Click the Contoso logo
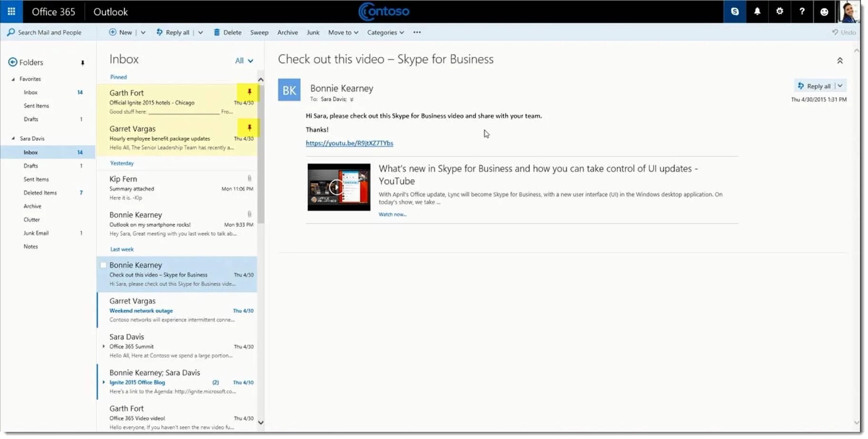The height and width of the screenshot is (439, 868). pyautogui.click(x=384, y=11)
